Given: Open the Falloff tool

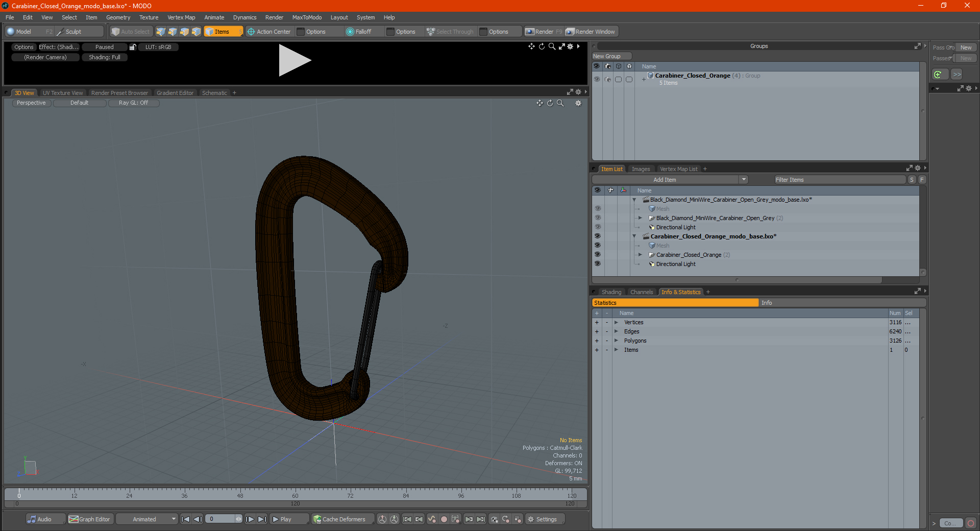Looking at the screenshot, I should point(359,32).
